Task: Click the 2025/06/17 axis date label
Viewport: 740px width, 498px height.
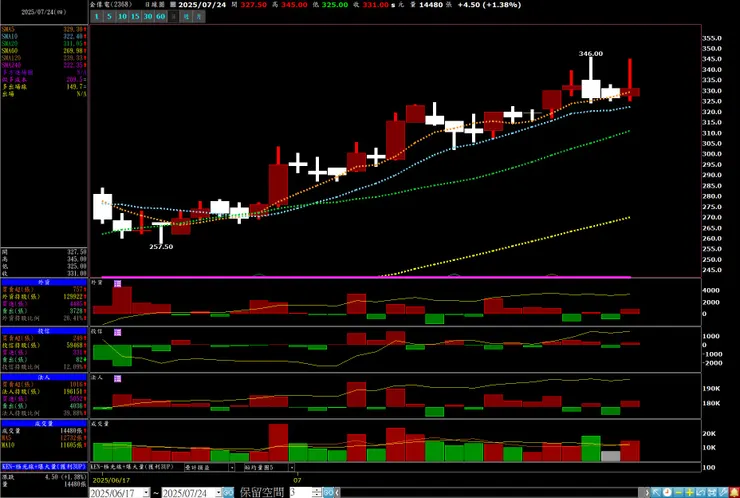Action: coord(111,480)
